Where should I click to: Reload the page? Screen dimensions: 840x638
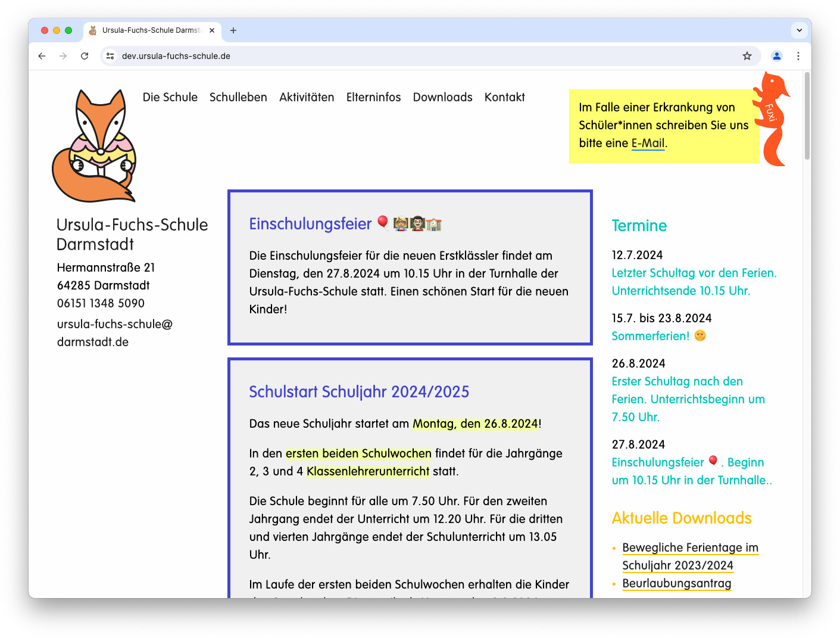coord(85,56)
